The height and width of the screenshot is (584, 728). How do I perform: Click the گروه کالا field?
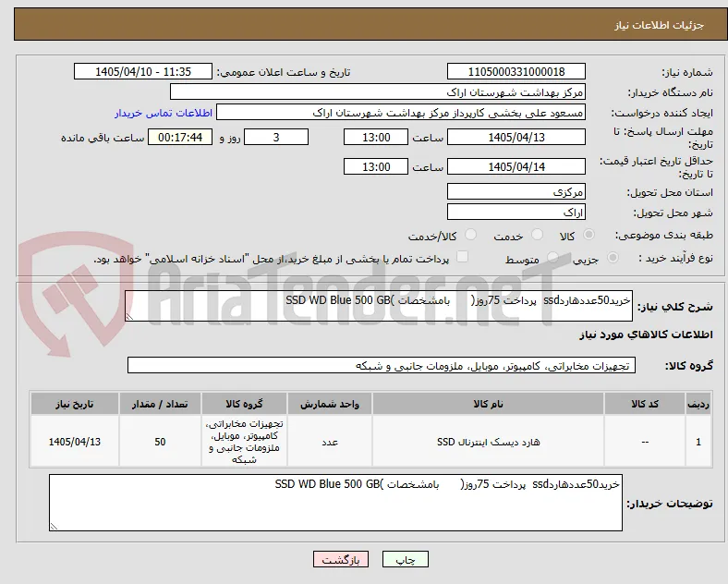click(x=382, y=365)
